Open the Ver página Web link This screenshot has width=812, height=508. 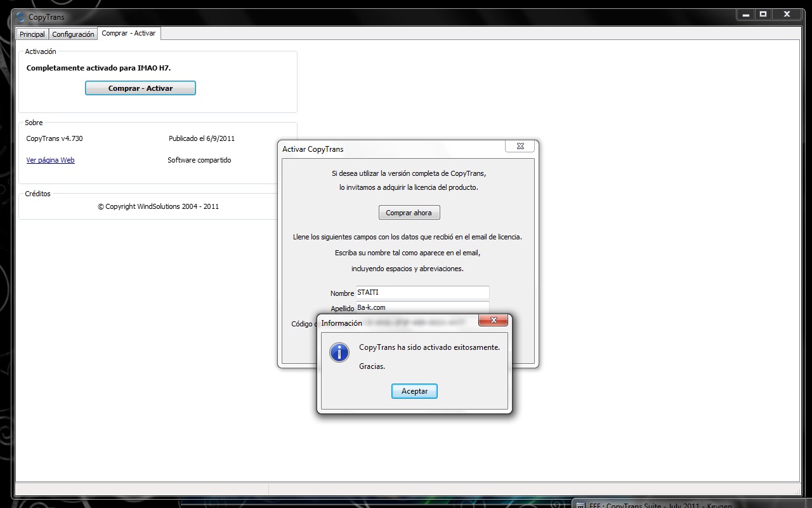coord(50,160)
